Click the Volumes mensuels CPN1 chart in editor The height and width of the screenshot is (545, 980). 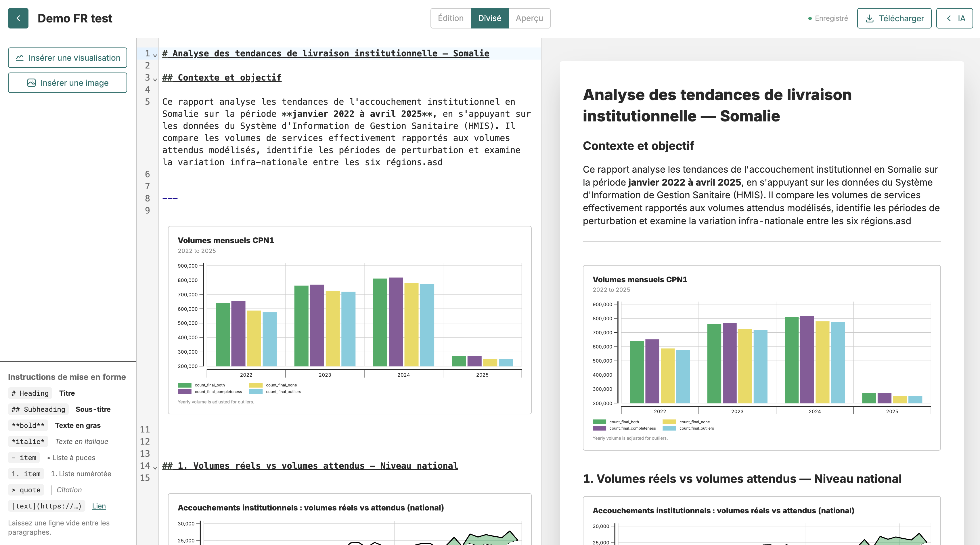[x=350, y=320]
